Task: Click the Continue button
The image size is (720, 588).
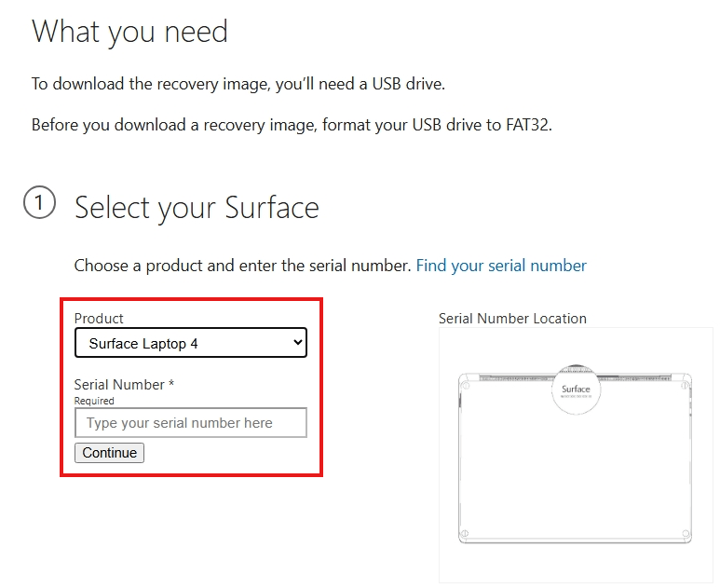Action: tap(109, 453)
